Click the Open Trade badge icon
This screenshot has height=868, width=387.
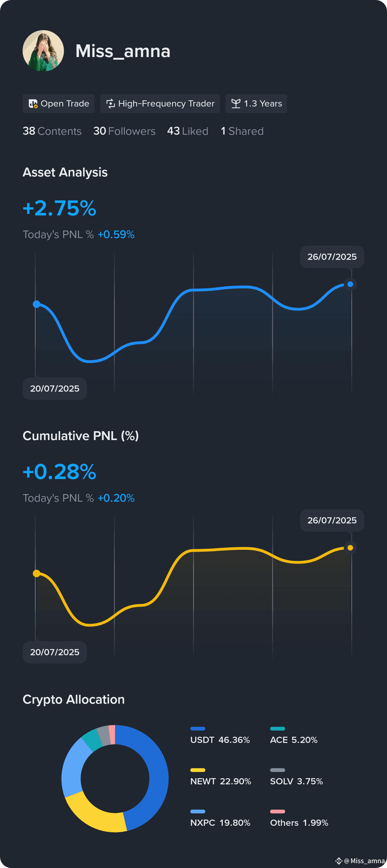click(x=33, y=104)
